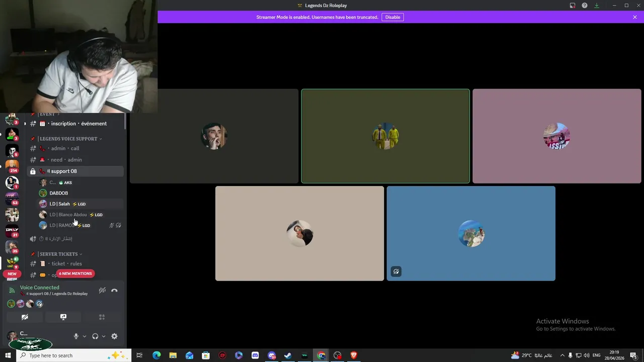
Task: Open Brave browser from taskbar
Action: [x=354, y=355]
